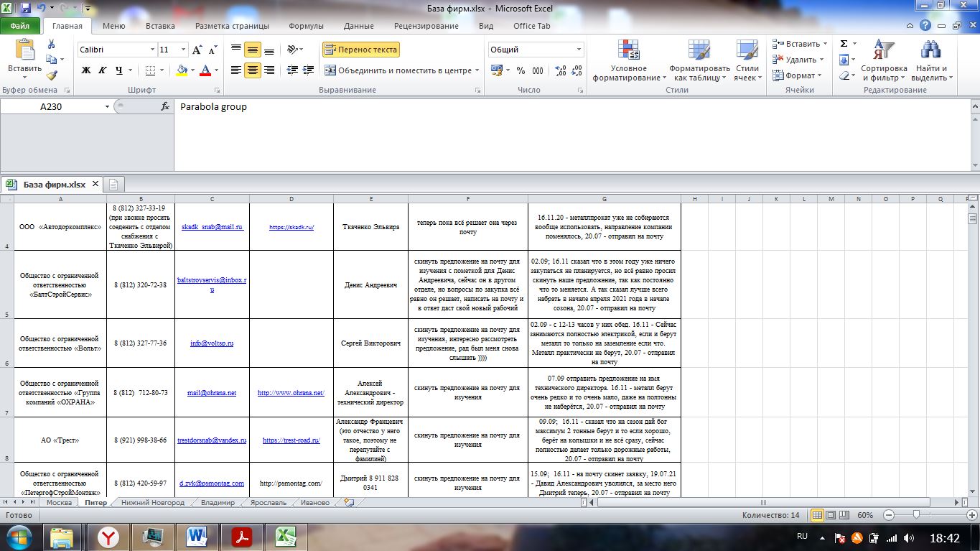Image resolution: width=980 pixels, height=551 pixels.
Task: Click trestdorsnab@yandex.ru email link
Action: 212,440
